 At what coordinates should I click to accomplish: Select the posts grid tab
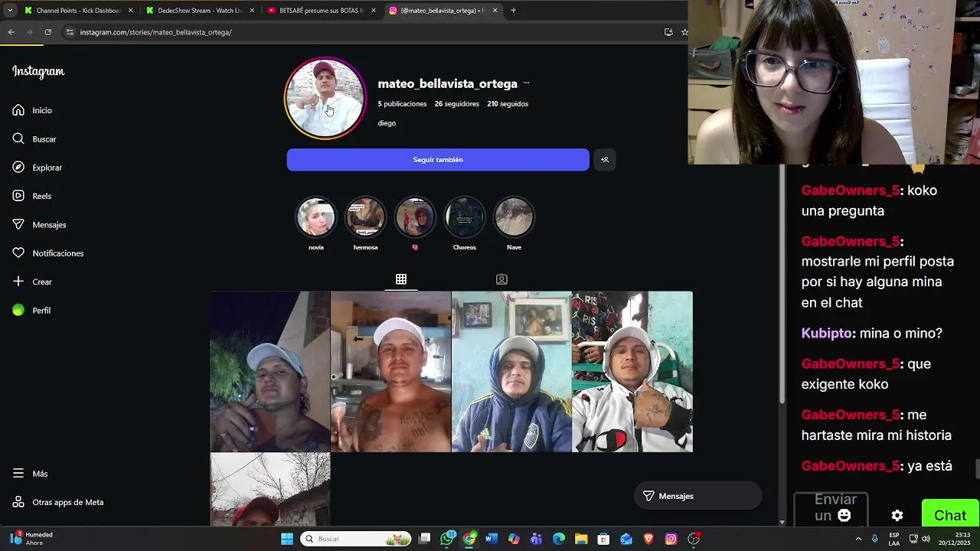click(401, 279)
